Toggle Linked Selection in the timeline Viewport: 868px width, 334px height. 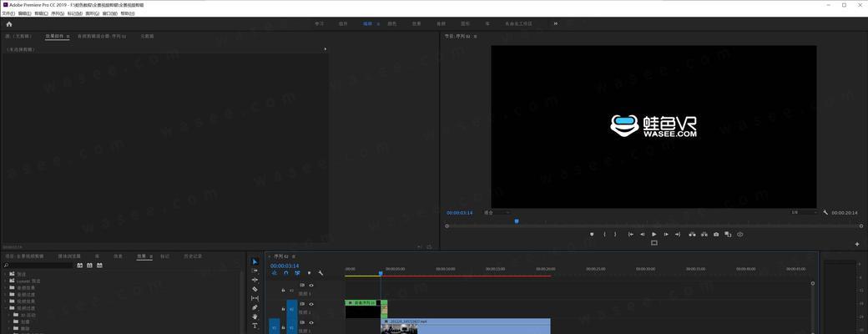[x=297, y=273]
